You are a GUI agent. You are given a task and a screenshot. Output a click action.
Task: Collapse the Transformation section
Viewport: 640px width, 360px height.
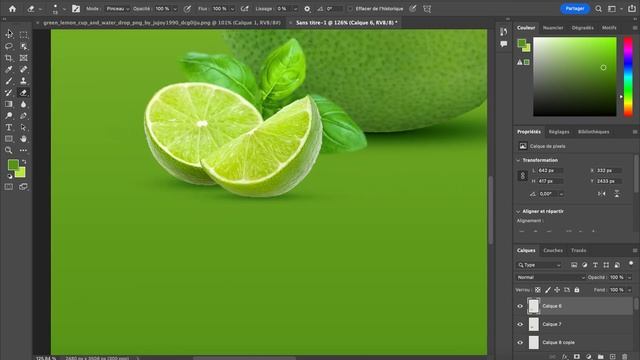click(518, 160)
